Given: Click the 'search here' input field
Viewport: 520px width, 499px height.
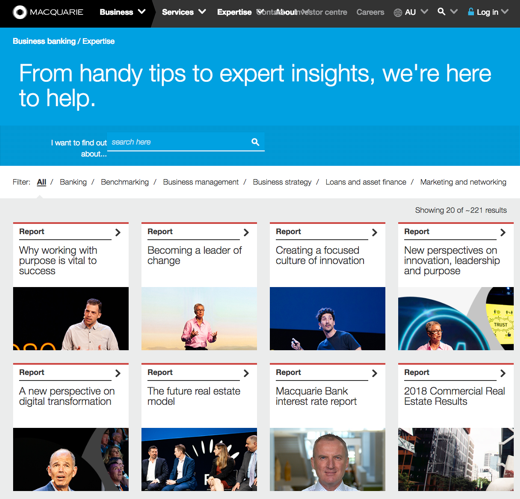Looking at the screenshot, I should coord(180,142).
